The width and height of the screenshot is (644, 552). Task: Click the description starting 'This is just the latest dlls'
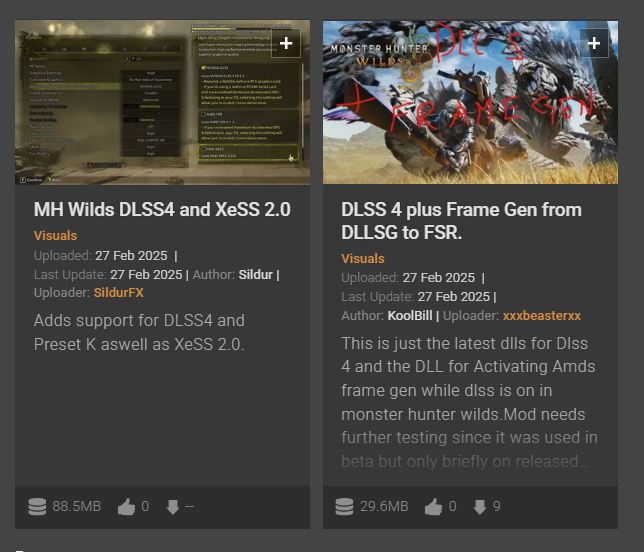click(469, 402)
